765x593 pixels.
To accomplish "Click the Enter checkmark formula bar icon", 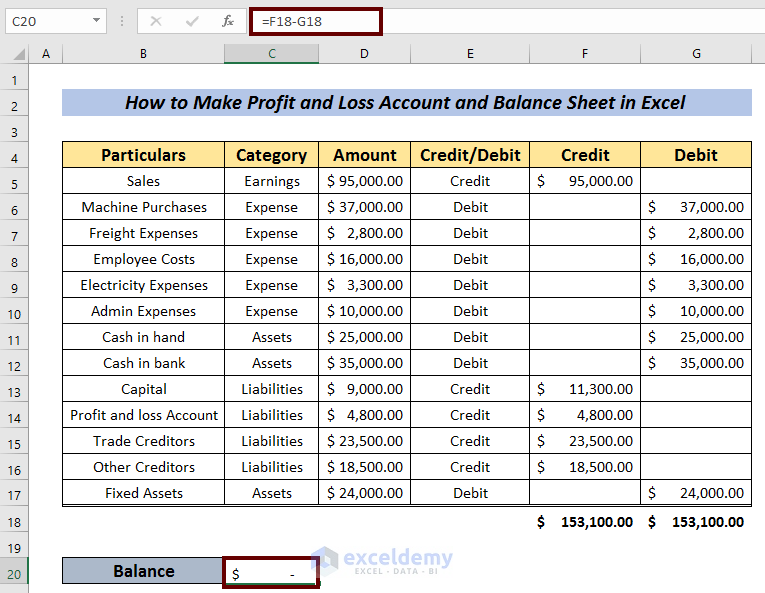I will (192, 21).
